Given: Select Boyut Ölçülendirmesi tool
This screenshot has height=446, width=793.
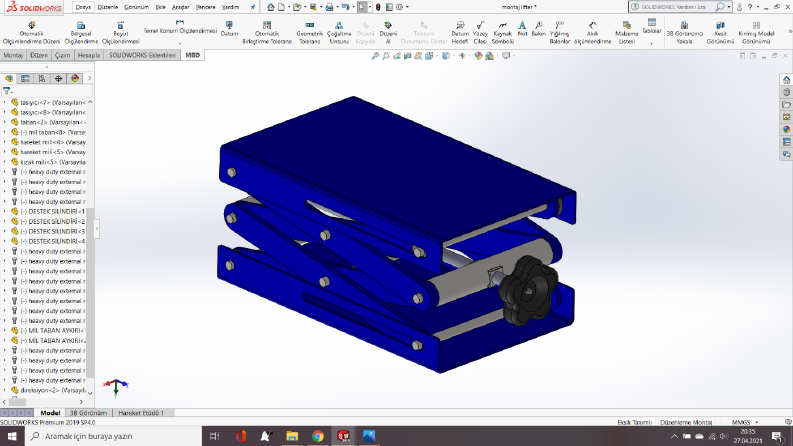Looking at the screenshot, I should coord(120,33).
